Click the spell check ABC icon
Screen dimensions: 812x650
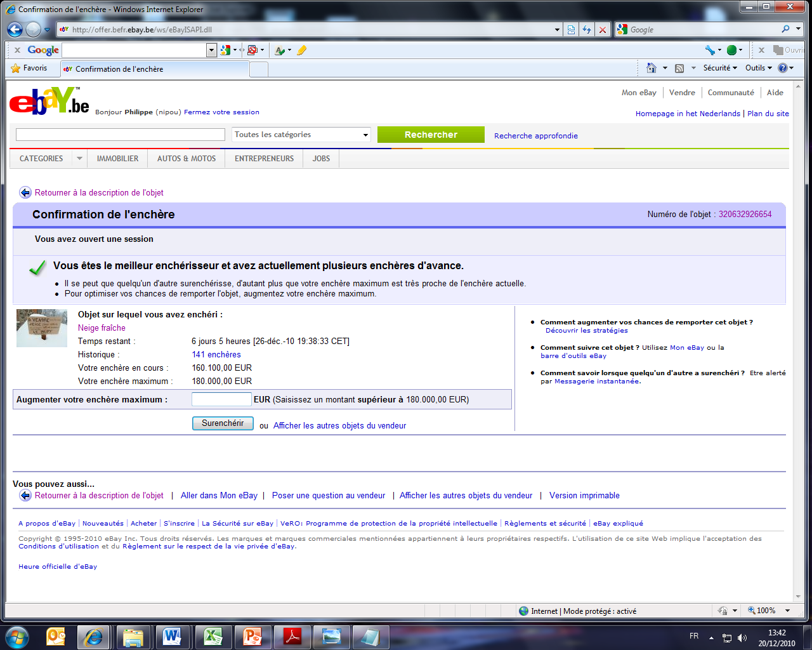pos(280,50)
